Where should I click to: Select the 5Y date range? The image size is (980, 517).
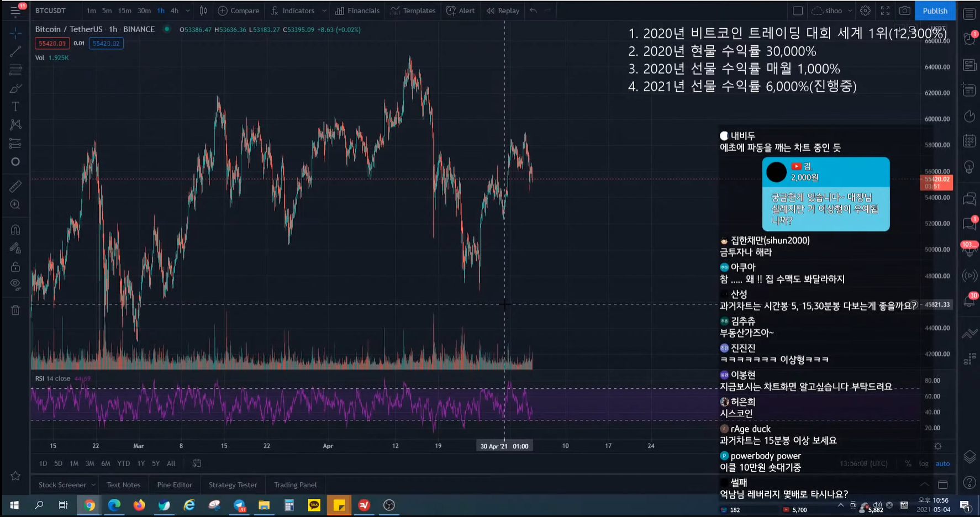tap(156, 463)
